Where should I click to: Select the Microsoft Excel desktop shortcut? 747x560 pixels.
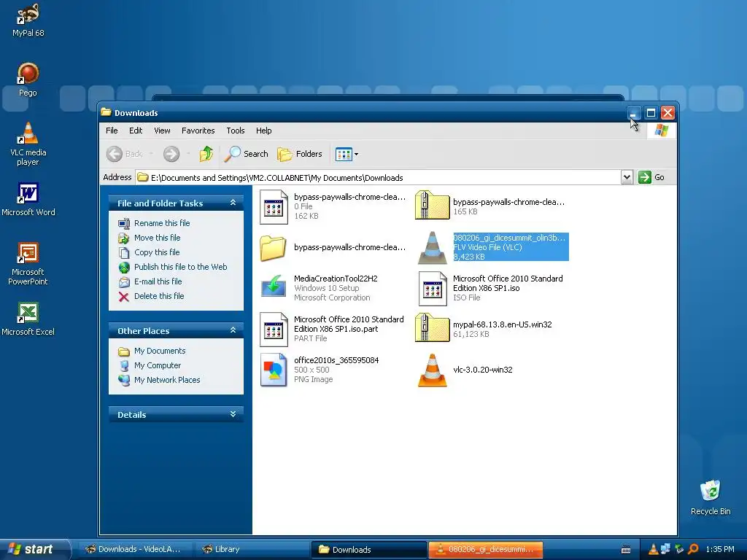pyautogui.click(x=28, y=319)
